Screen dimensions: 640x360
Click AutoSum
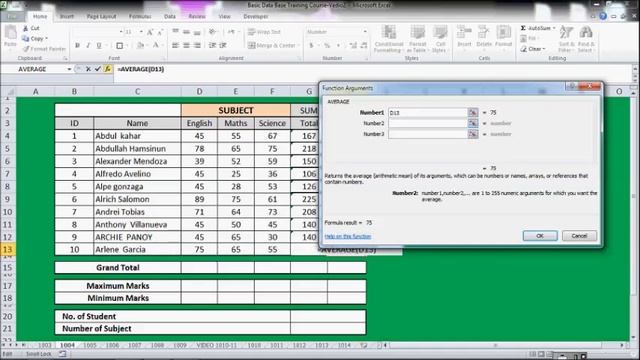point(535,28)
